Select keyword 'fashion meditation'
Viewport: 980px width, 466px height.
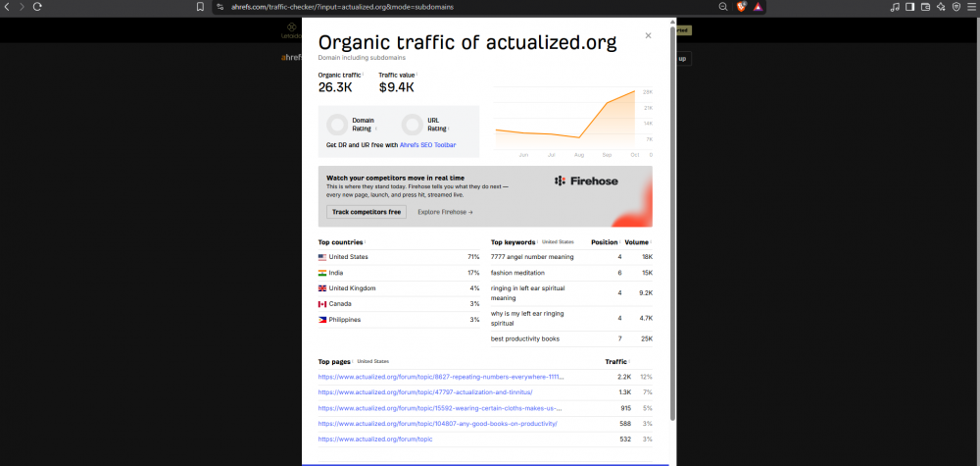(517, 273)
